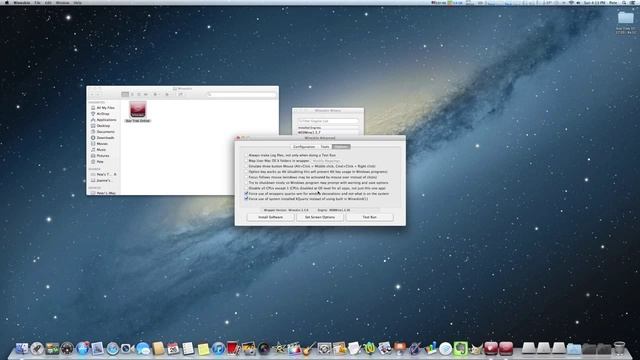Open Spotlight search in the menu bar
The height and width of the screenshot is (360, 640).
pos(624,2)
